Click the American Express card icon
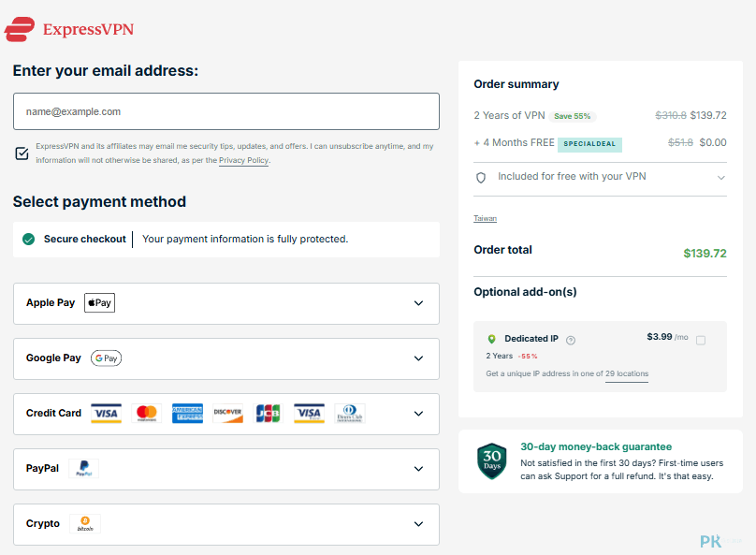The height and width of the screenshot is (555, 756). tap(187, 414)
